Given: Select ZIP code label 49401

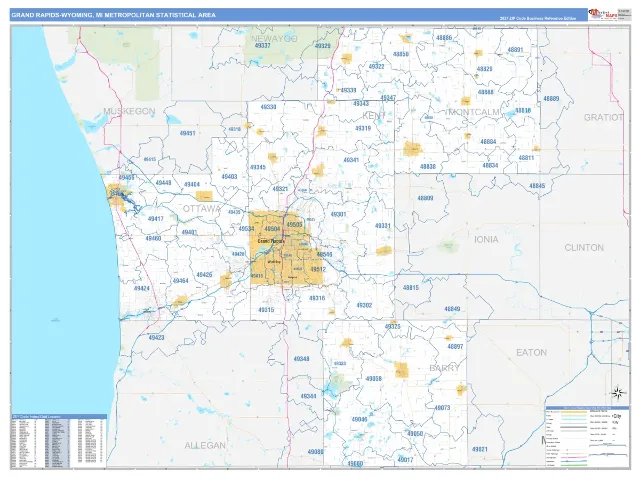Looking at the screenshot, I should coord(189,232).
